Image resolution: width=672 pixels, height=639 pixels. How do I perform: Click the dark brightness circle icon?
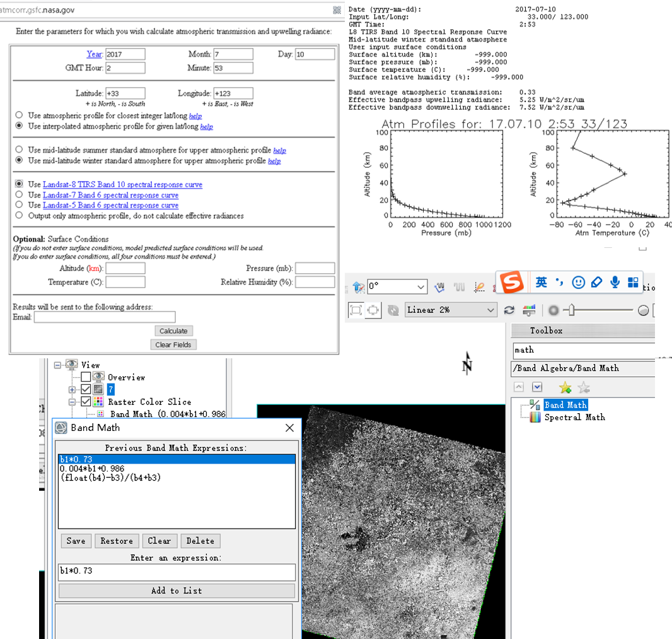coord(553,310)
